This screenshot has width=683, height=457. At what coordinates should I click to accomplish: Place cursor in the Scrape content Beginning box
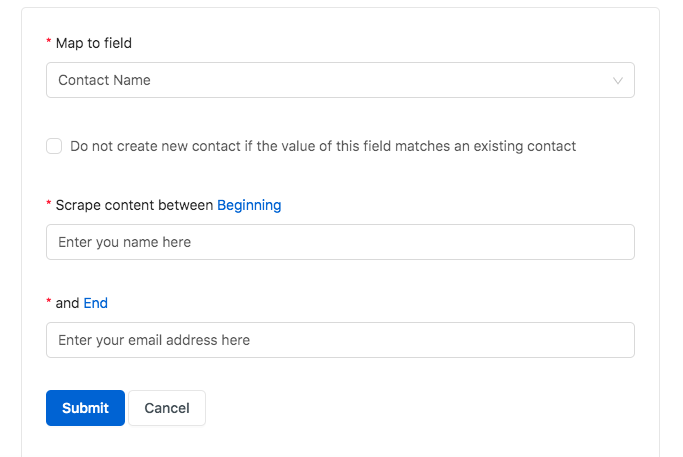340,242
